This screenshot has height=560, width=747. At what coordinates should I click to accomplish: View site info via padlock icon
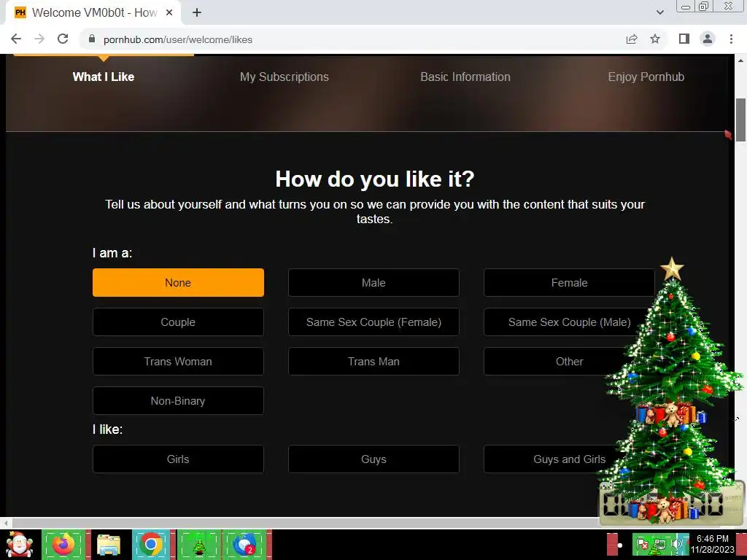(x=92, y=39)
